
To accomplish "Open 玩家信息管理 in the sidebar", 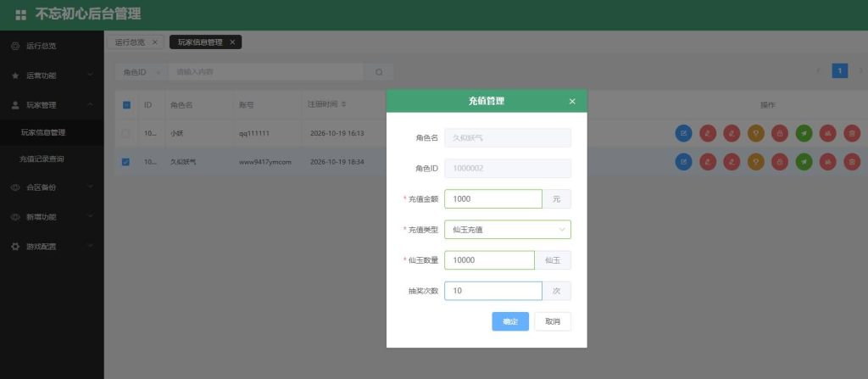I will click(x=52, y=132).
